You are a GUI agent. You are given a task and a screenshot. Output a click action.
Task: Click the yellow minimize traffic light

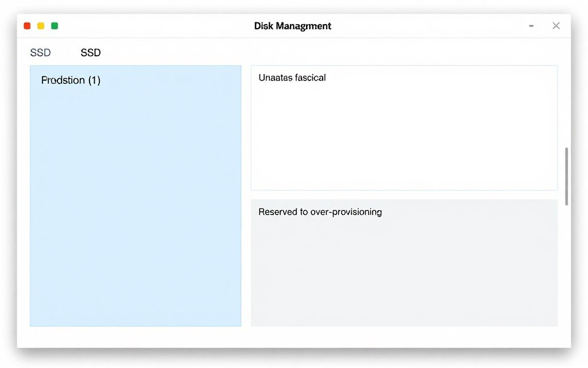pos(41,26)
